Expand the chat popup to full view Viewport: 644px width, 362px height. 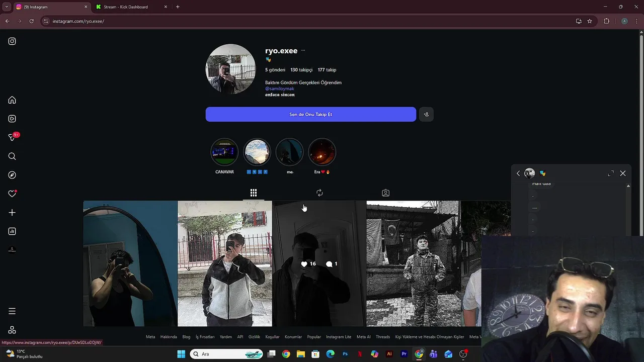pos(611,173)
